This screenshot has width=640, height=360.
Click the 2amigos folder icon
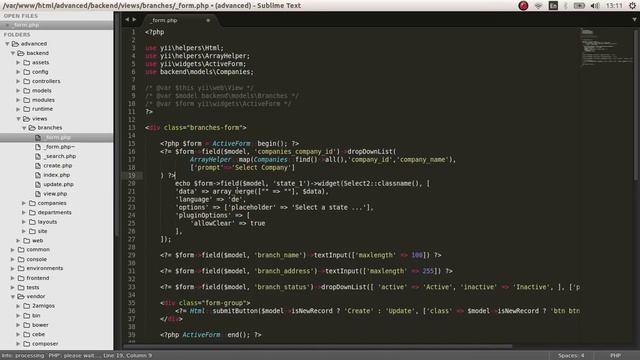(x=27, y=306)
